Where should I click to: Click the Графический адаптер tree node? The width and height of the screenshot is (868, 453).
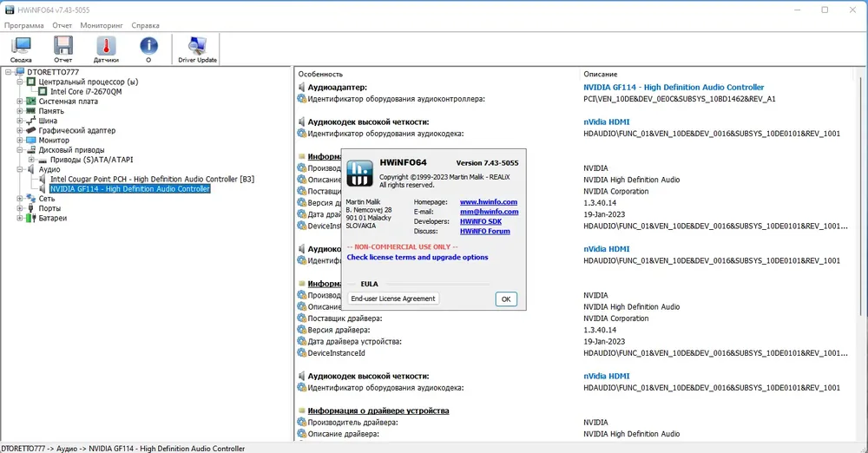pyautogui.click(x=76, y=130)
